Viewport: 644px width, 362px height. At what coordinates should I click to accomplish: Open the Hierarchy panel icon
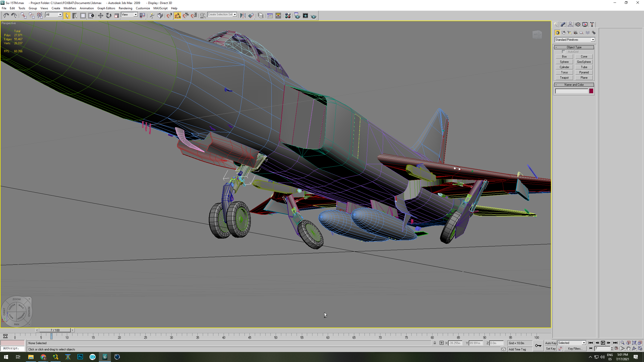(x=570, y=24)
